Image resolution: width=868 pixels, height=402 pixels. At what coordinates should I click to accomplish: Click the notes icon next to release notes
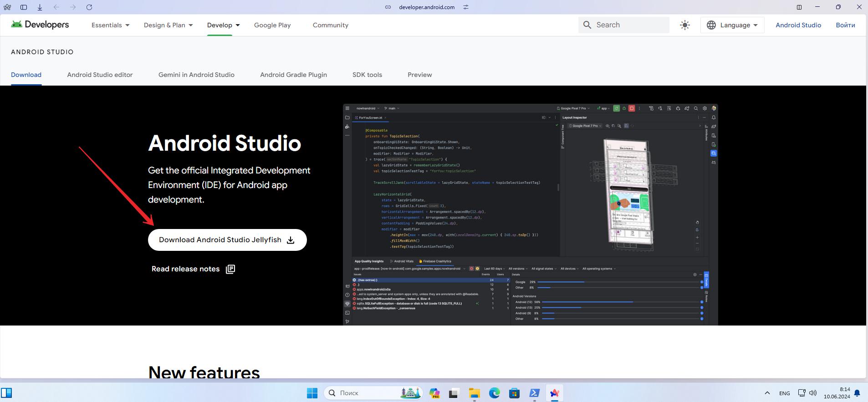coord(230,269)
